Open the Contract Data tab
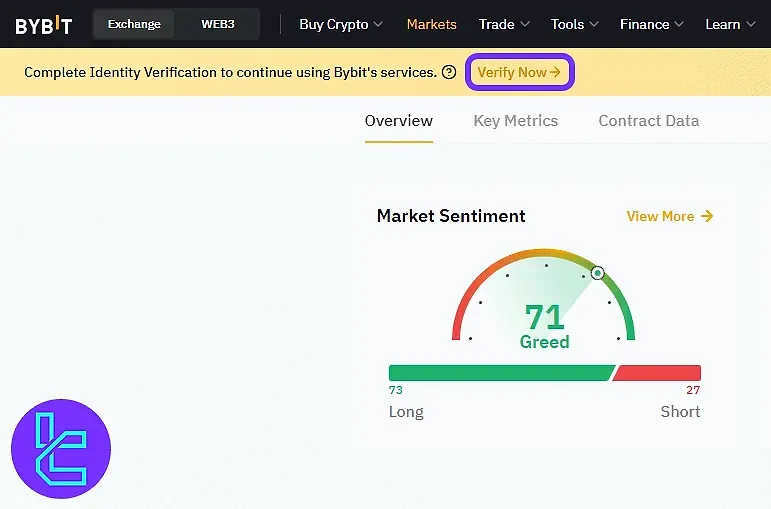 [x=649, y=121]
